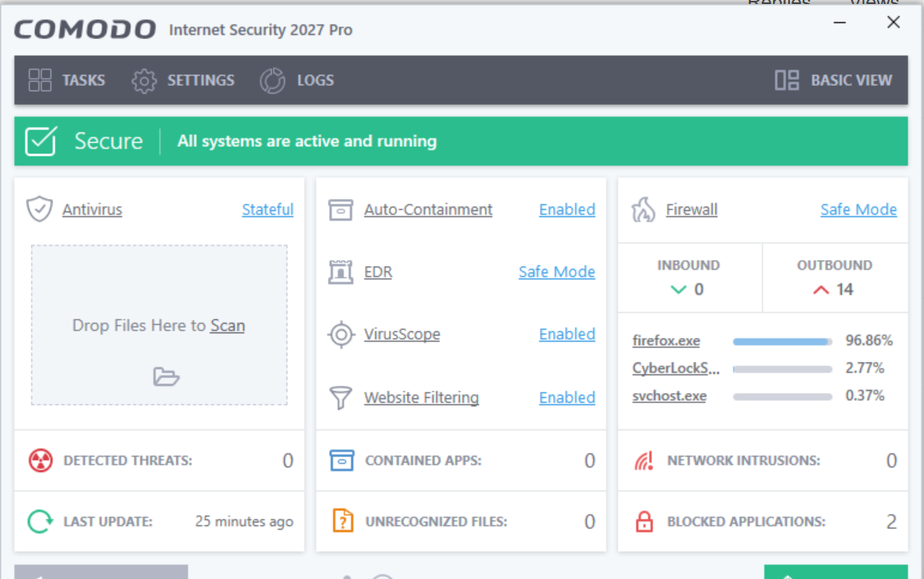Switch to Basic View
The image size is (924, 579).
coord(833,80)
